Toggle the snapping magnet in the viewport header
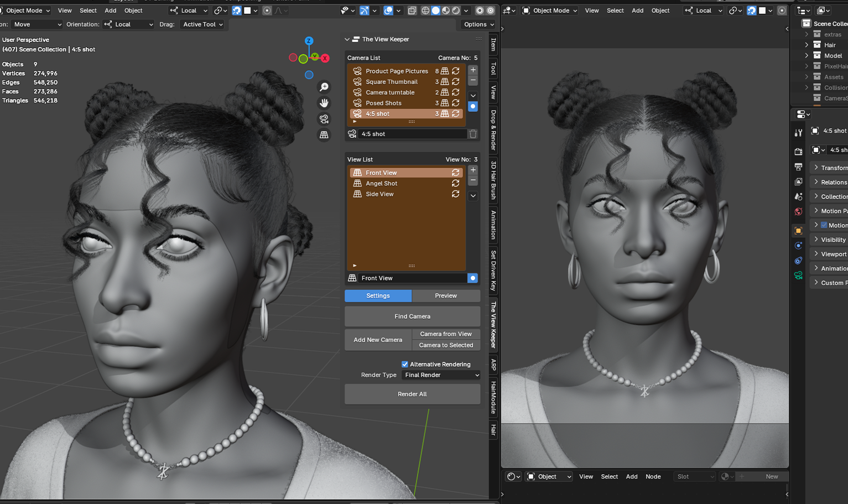The height and width of the screenshot is (504, 848). [236, 10]
